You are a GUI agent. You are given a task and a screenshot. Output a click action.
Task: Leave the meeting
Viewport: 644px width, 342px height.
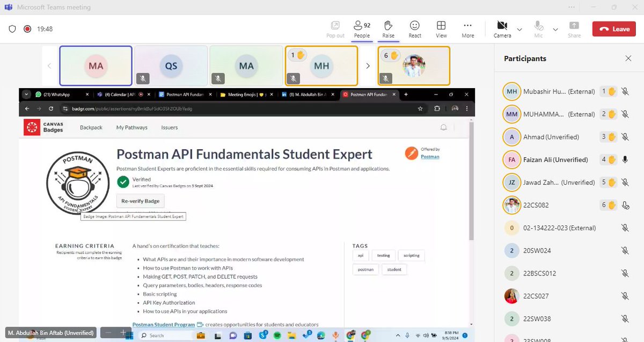614,29
